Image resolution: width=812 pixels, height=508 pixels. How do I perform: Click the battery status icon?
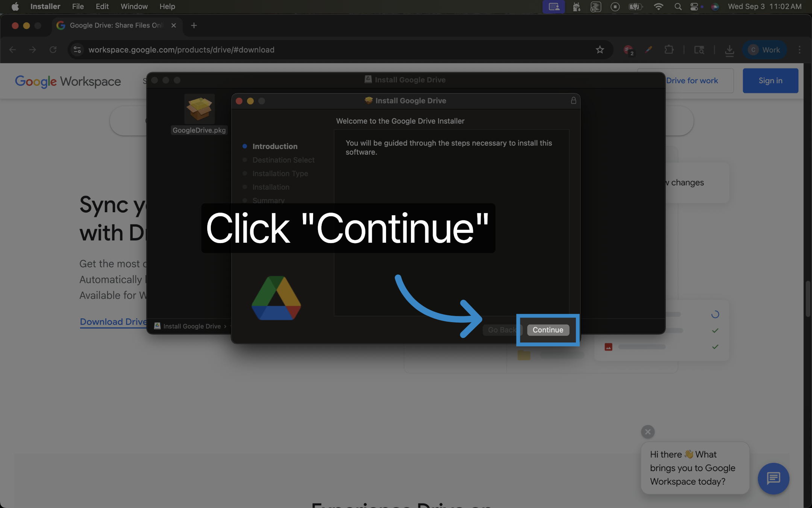635,6
